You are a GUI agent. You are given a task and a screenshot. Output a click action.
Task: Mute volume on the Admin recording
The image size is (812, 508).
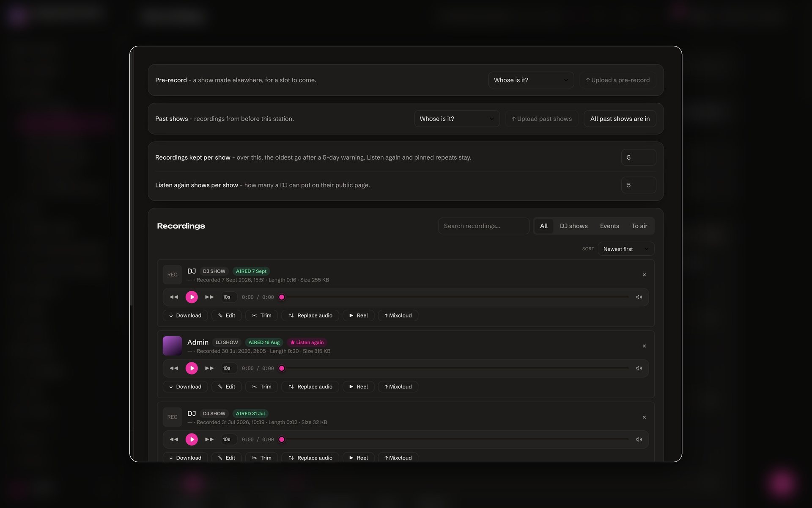(639, 368)
